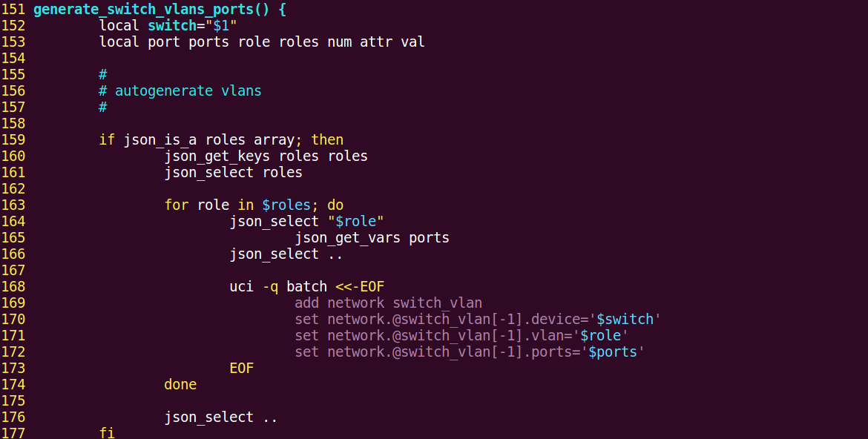
Task: Click the "fi" keyword on line 177
Action: 107,432
